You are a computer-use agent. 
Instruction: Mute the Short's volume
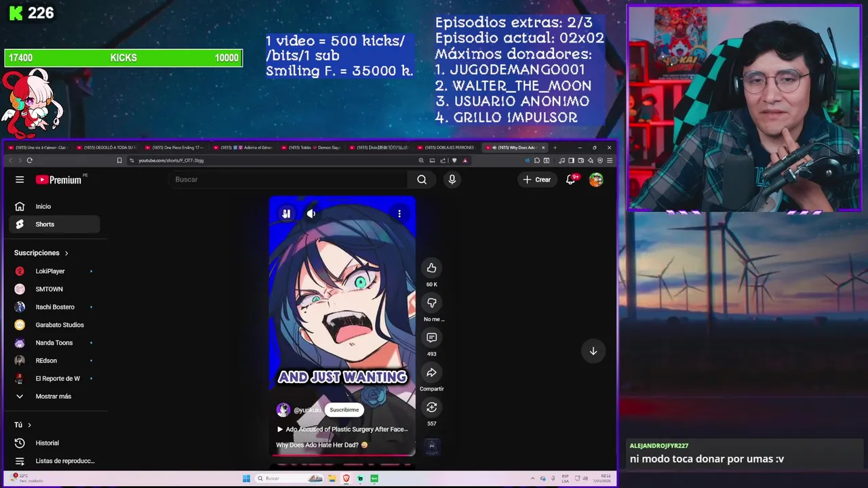point(311,213)
